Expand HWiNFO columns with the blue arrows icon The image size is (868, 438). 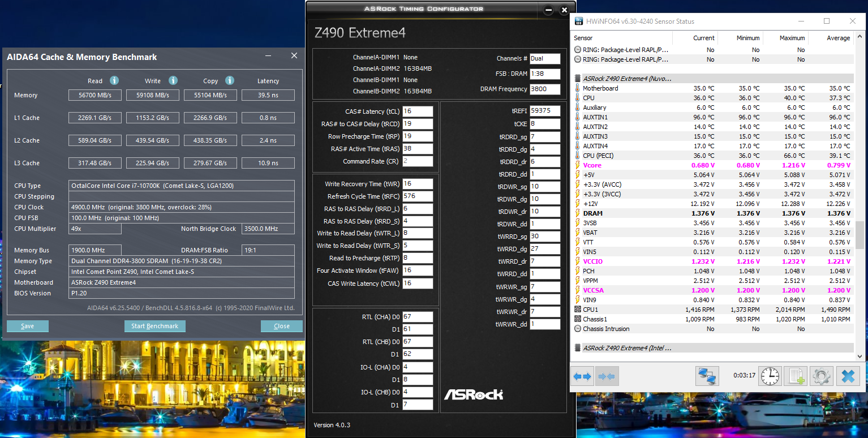(582, 376)
